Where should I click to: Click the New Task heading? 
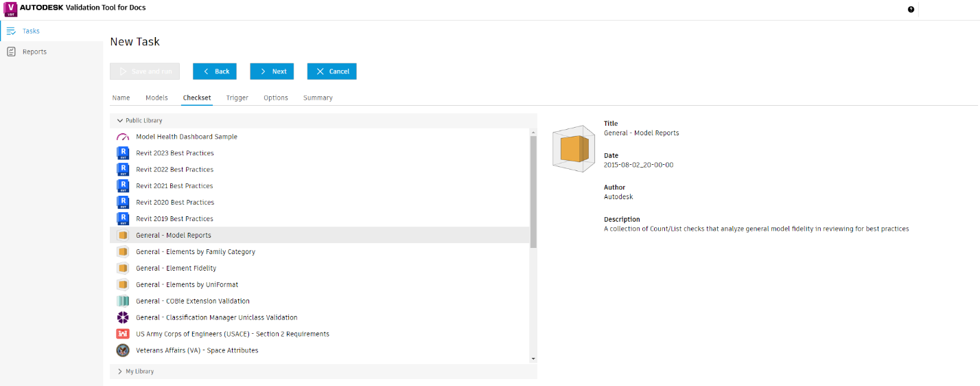coord(135,42)
